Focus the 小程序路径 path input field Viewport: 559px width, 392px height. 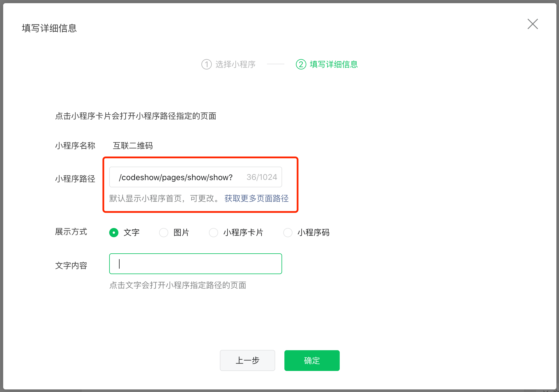(x=176, y=177)
